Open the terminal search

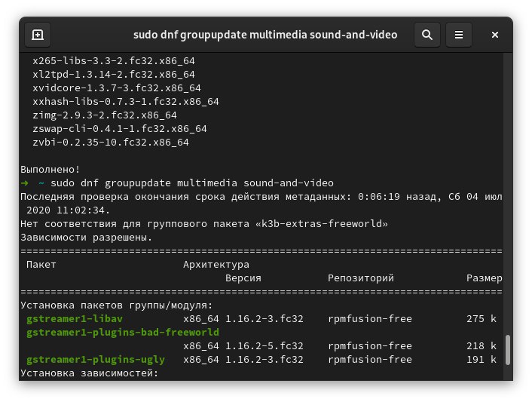tap(427, 35)
